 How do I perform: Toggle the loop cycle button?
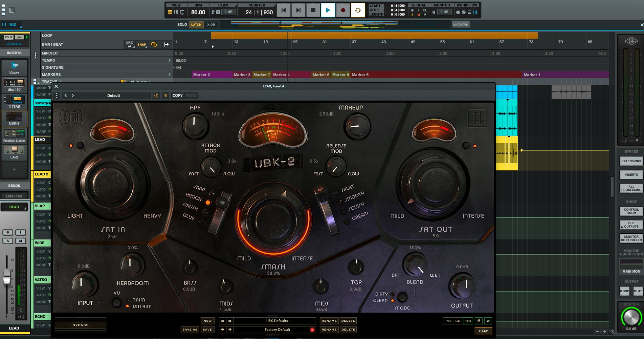click(x=358, y=10)
